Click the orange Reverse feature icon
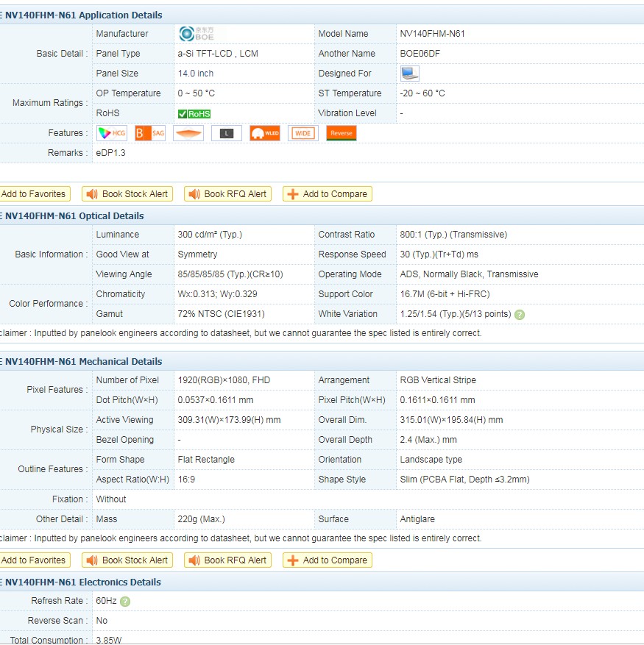This screenshot has width=644, height=645. click(342, 133)
